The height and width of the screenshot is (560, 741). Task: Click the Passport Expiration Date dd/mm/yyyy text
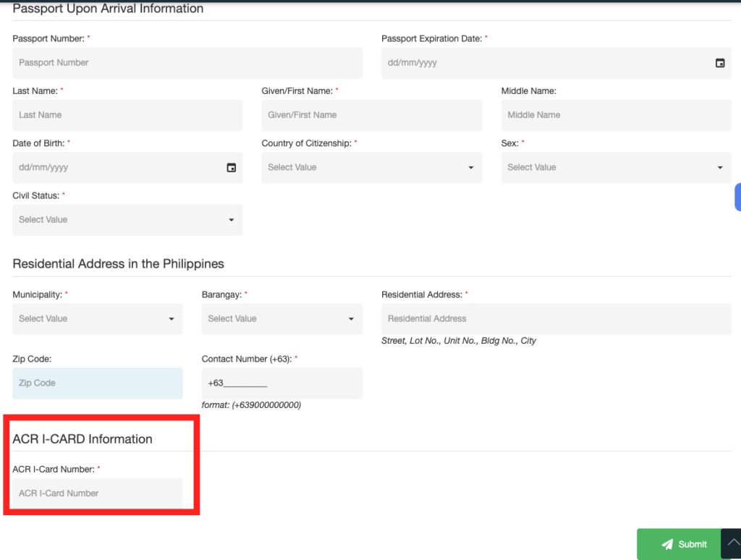(x=412, y=63)
